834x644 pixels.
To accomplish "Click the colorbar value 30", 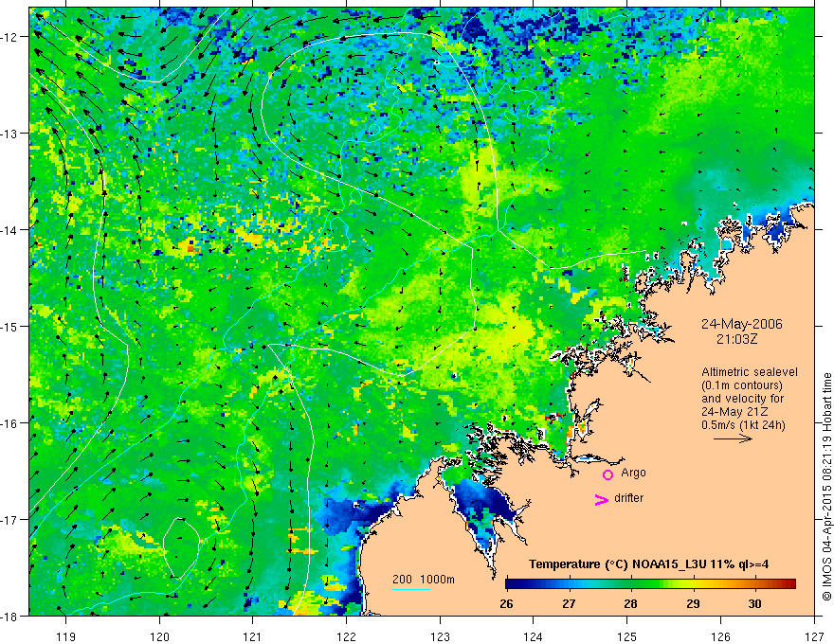I will point(754,603).
